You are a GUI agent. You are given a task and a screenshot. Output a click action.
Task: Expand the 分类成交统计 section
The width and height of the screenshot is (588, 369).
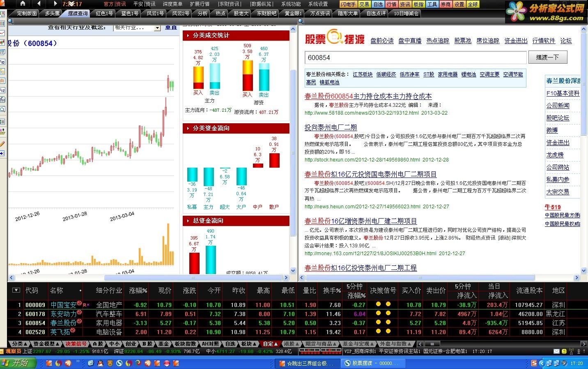click(x=236, y=35)
